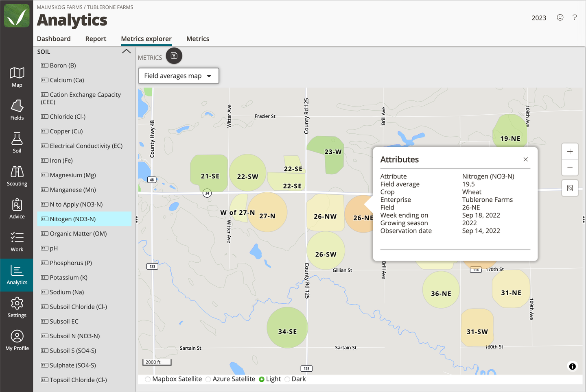This screenshot has width=586, height=392.
Task: Close the Attributes popup
Action: 525,159
